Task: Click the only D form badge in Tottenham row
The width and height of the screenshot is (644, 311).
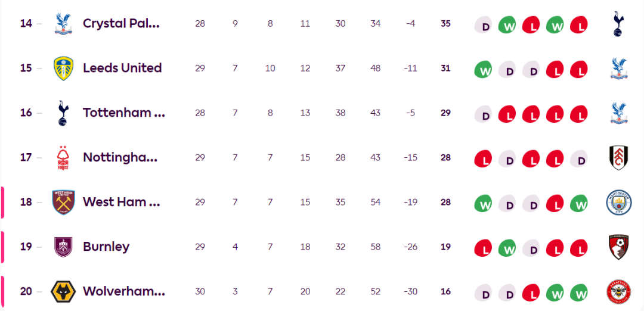Action: [x=484, y=113]
